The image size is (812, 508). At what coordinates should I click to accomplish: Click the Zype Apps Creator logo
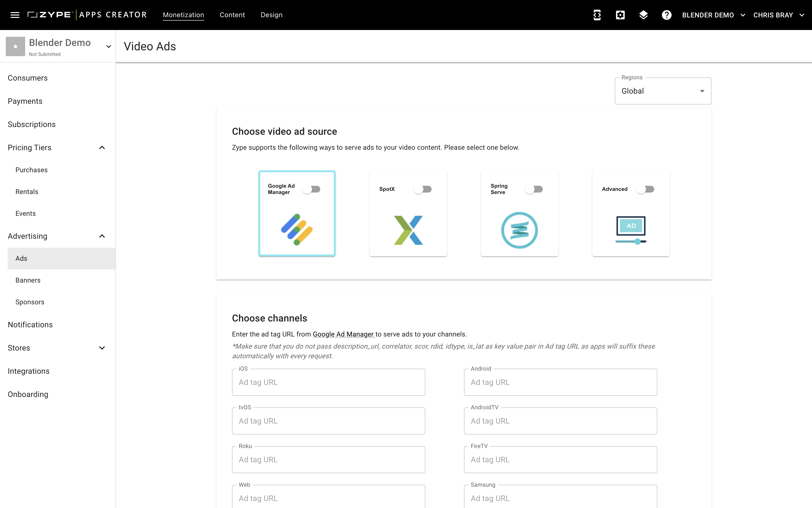coord(87,15)
